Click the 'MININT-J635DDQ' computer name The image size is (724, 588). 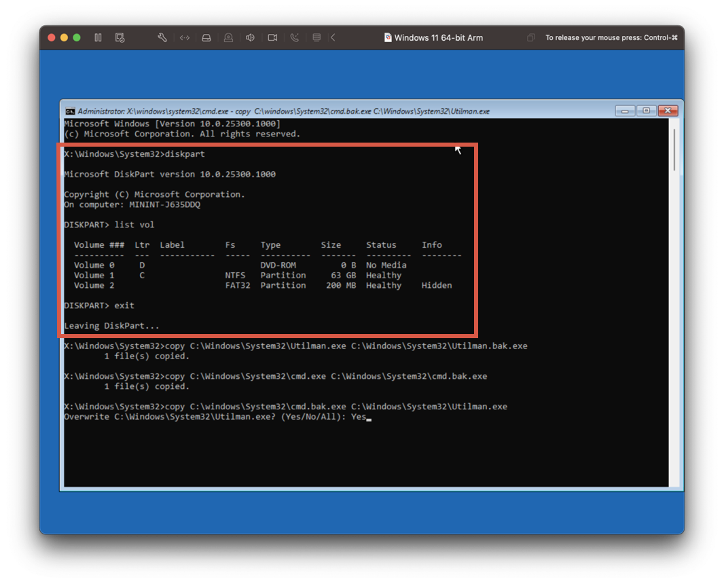(x=165, y=205)
